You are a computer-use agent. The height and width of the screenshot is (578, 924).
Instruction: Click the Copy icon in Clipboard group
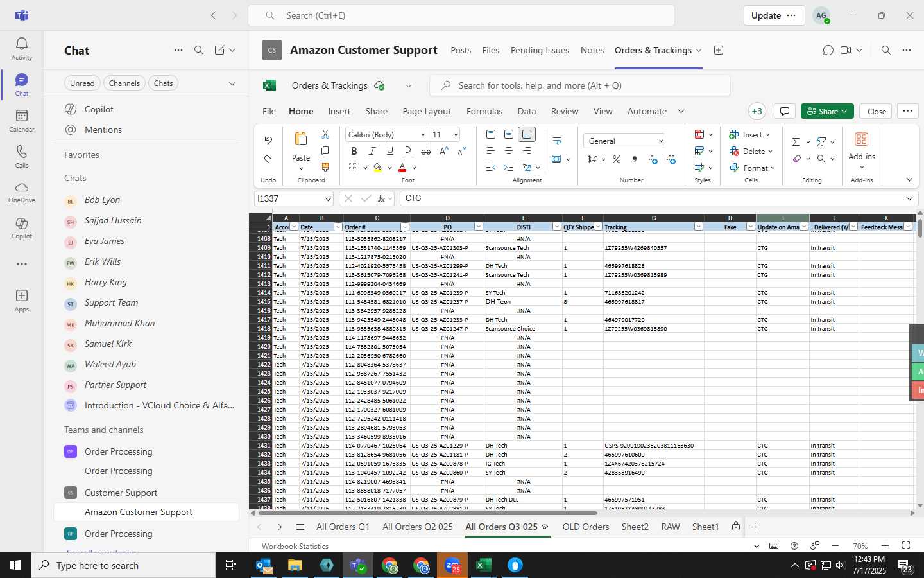tap(325, 151)
